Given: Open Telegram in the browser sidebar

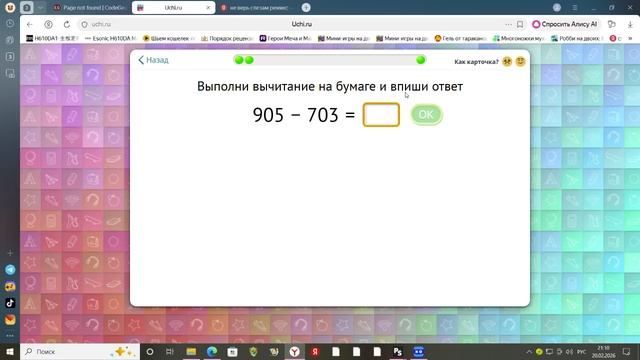Looking at the screenshot, I should (x=10, y=270).
